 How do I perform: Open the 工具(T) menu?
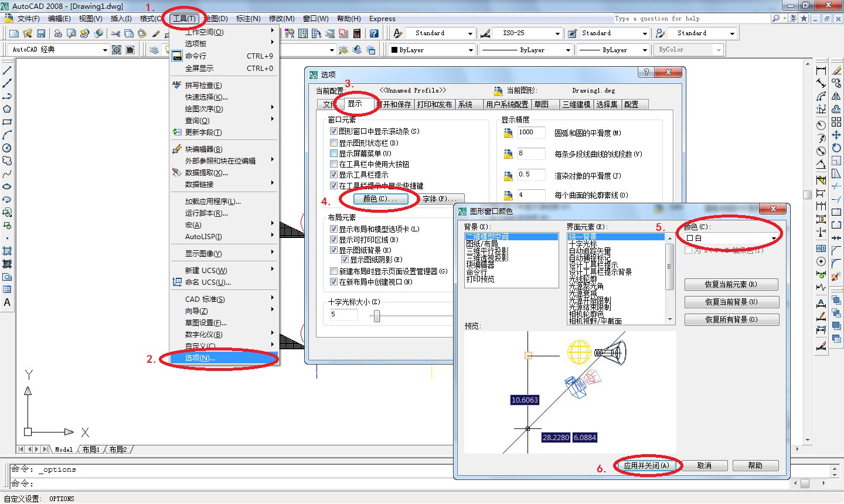click(x=183, y=18)
